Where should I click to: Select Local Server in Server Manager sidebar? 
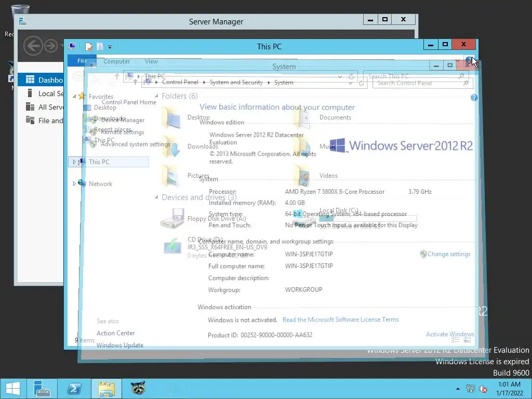pyautogui.click(x=45, y=94)
